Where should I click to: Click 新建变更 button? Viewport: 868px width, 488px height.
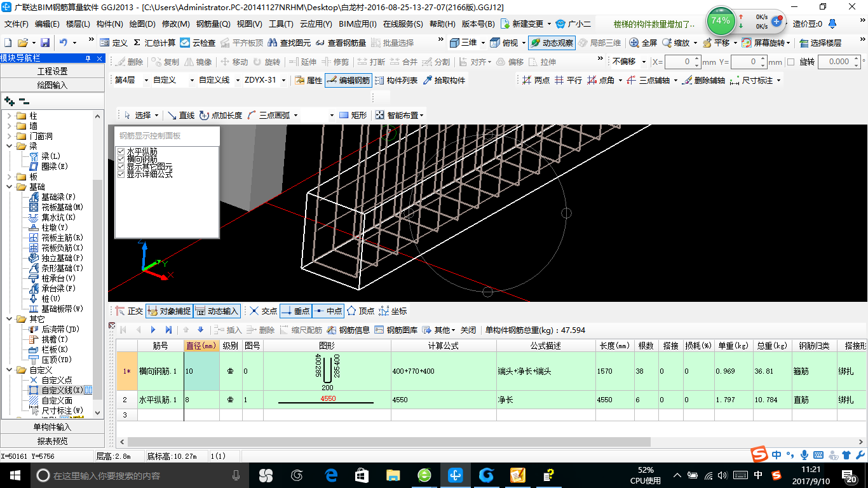522,24
